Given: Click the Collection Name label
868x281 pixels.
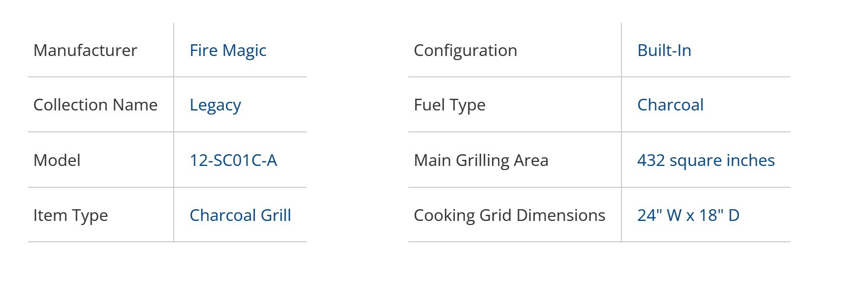Looking at the screenshot, I should [x=95, y=105].
